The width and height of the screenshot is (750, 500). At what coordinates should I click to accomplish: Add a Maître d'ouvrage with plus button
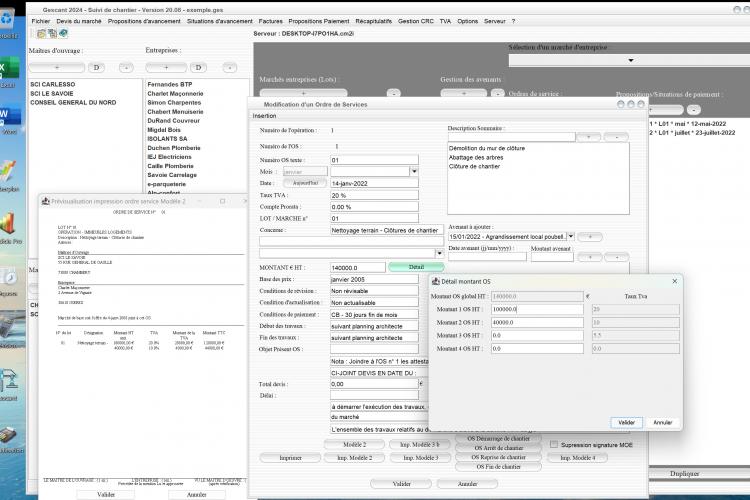[56, 67]
